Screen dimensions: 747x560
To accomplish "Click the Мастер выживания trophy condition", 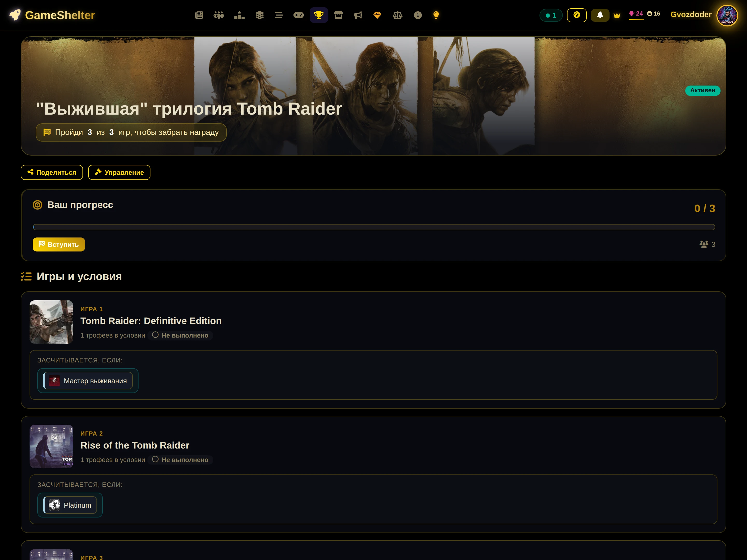I will point(88,381).
